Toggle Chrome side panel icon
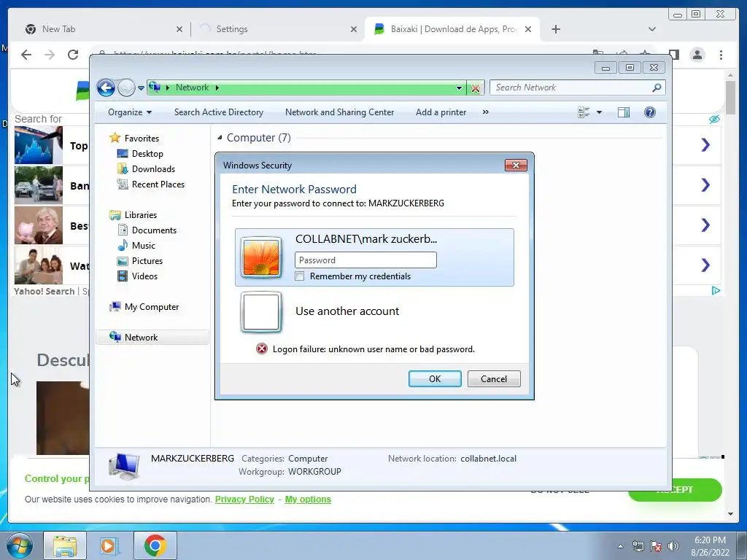Viewport: 747px width, 560px height. pyautogui.click(x=673, y=55)
